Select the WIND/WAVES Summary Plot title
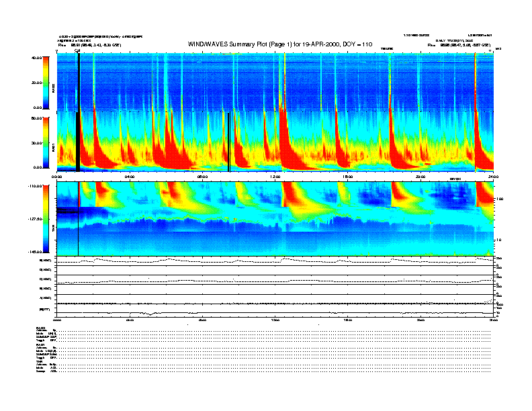This screenshot has width=532, height=411. [280, 44]
